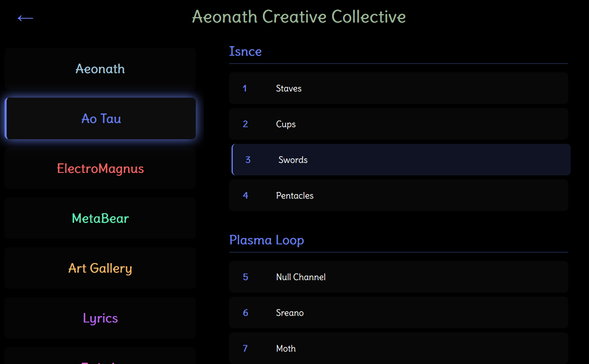
Task: Select ElectroMagnus from the sidebar
Action: [x=100, y=168]
